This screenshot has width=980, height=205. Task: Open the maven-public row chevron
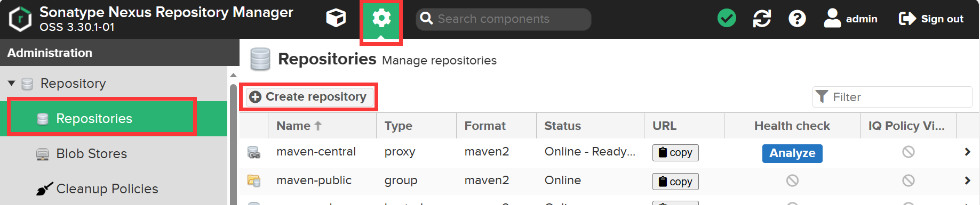[x=967, y=181]
